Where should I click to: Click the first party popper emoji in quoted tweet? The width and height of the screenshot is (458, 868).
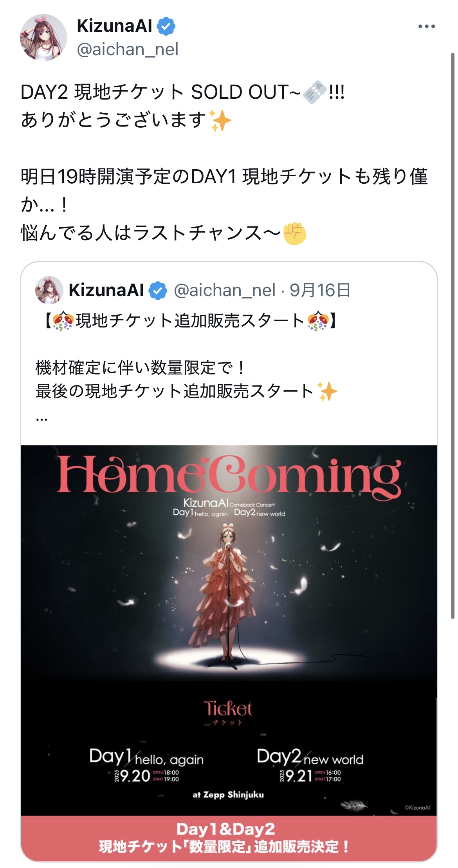(63, 321)
